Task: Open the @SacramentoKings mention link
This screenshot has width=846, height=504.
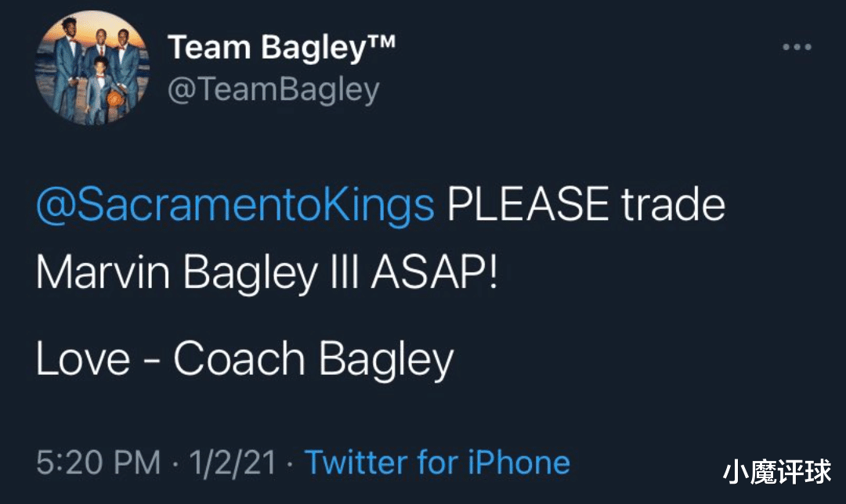Action: (x=235, y=206)
